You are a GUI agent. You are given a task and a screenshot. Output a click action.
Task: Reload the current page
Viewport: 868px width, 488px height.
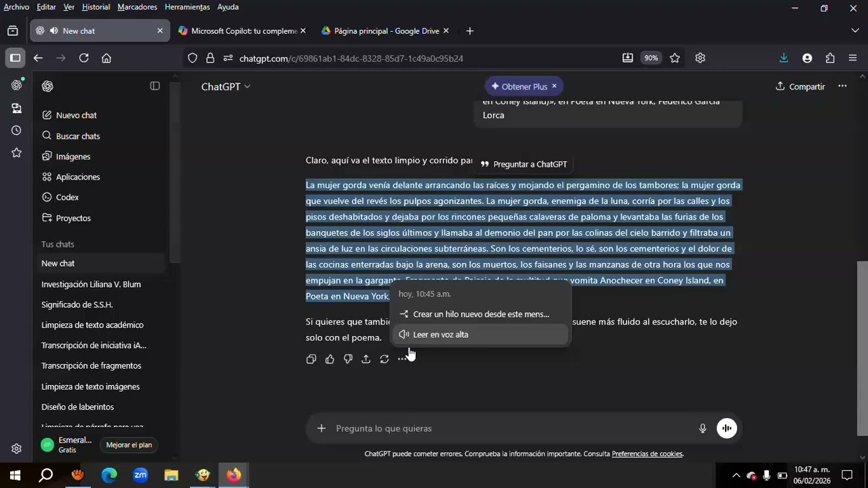point(83,58)
